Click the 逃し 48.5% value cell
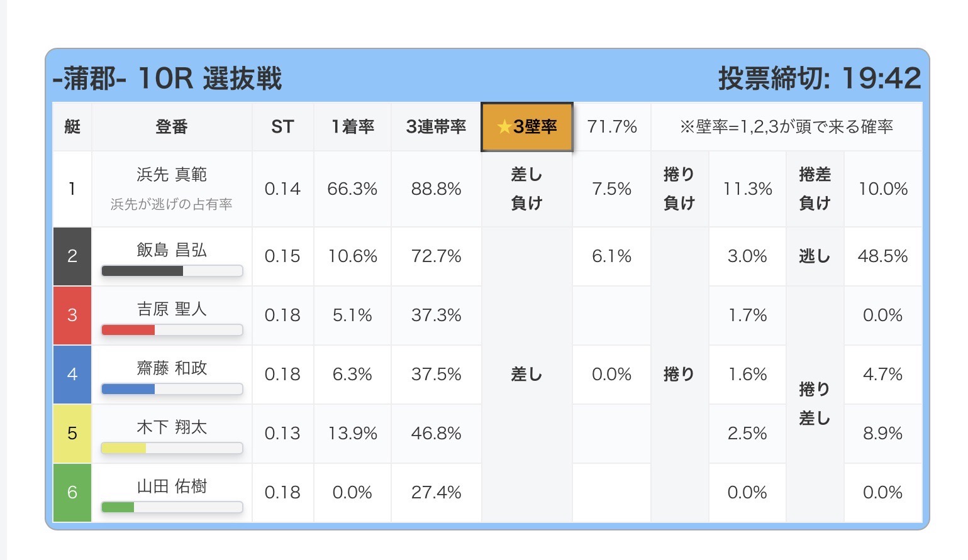 882,256
